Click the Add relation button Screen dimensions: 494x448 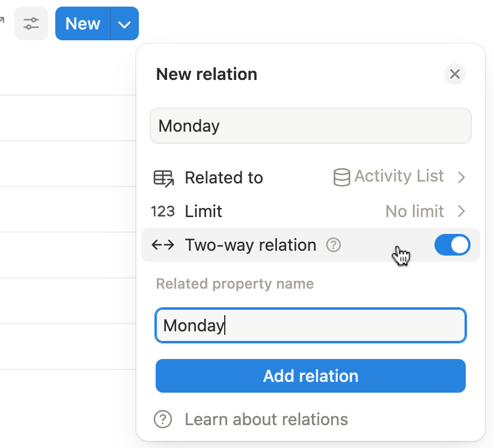[x=311, y=376]
